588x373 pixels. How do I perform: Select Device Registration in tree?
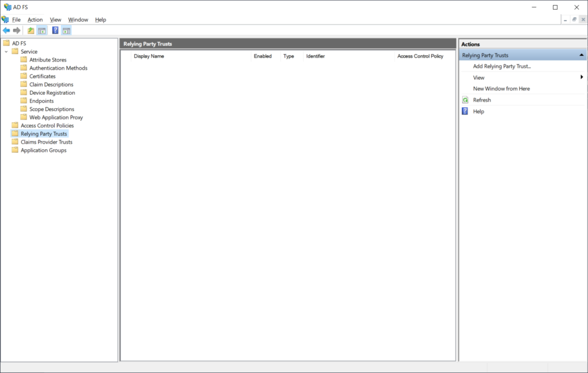(52, 93)
